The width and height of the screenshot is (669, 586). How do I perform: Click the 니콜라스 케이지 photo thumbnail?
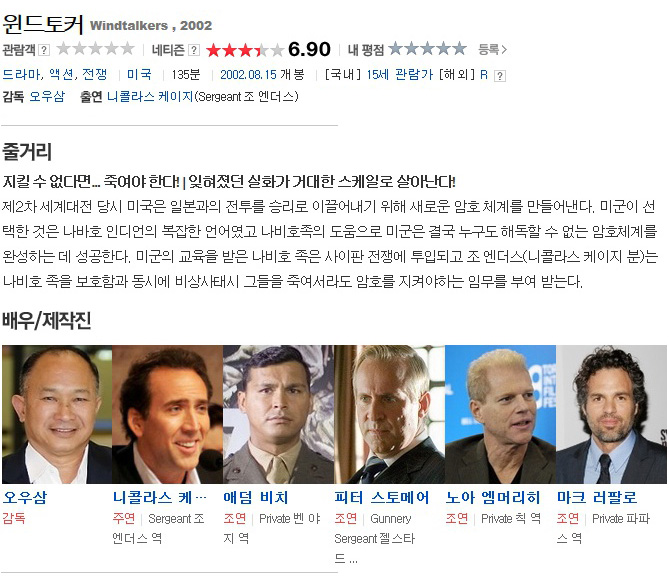[x=167, y=414]
